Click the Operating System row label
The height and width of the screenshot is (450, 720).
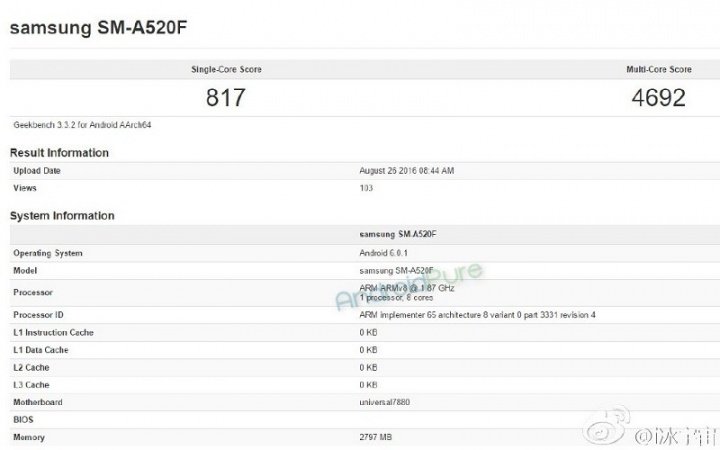click(x=48, y=254)
